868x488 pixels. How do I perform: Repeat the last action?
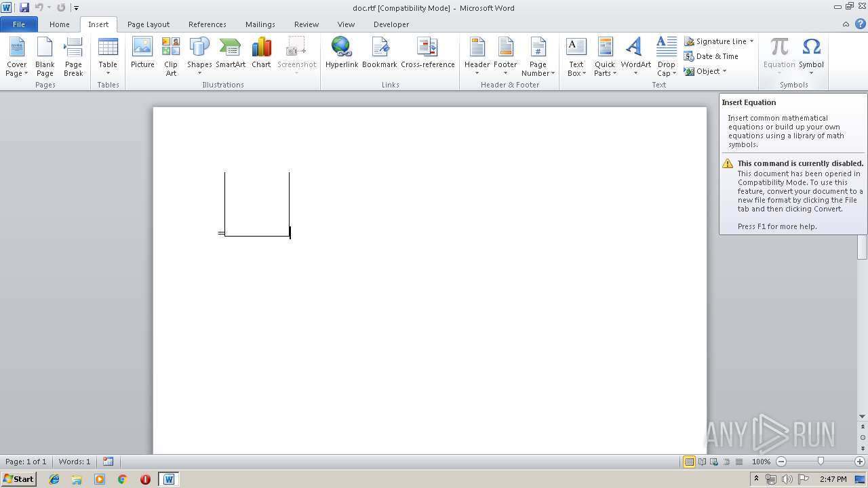pos(61,7)
